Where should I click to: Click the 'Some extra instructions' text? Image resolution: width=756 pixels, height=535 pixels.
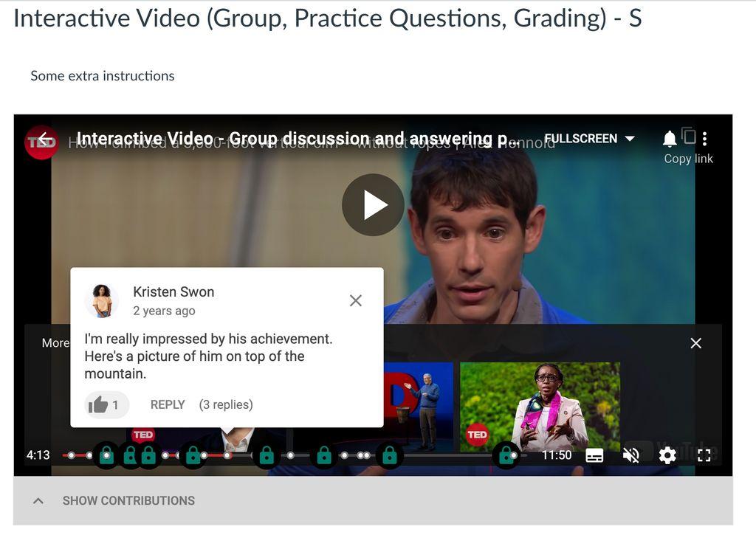pyautogui.click(x=102, y=76)
